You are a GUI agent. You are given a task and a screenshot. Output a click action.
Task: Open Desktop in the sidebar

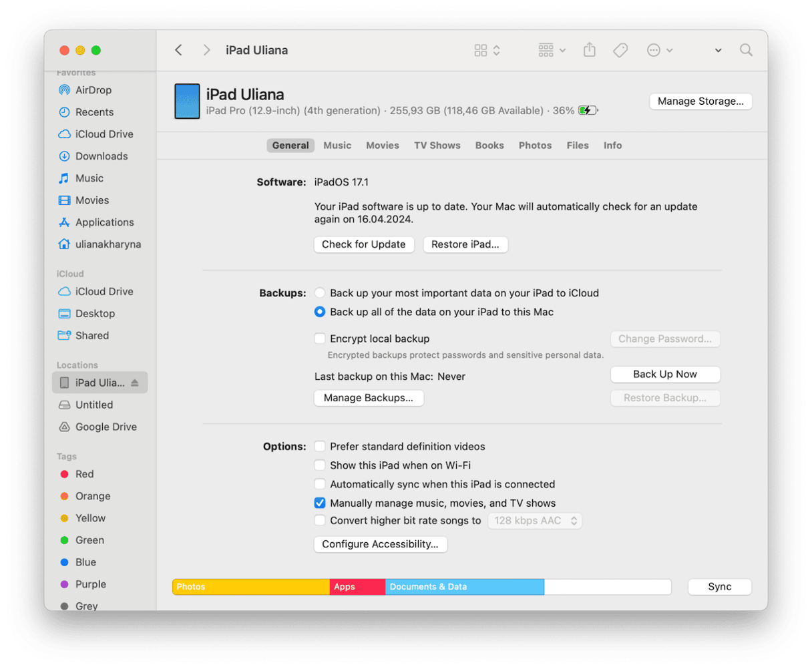(95, 314)
